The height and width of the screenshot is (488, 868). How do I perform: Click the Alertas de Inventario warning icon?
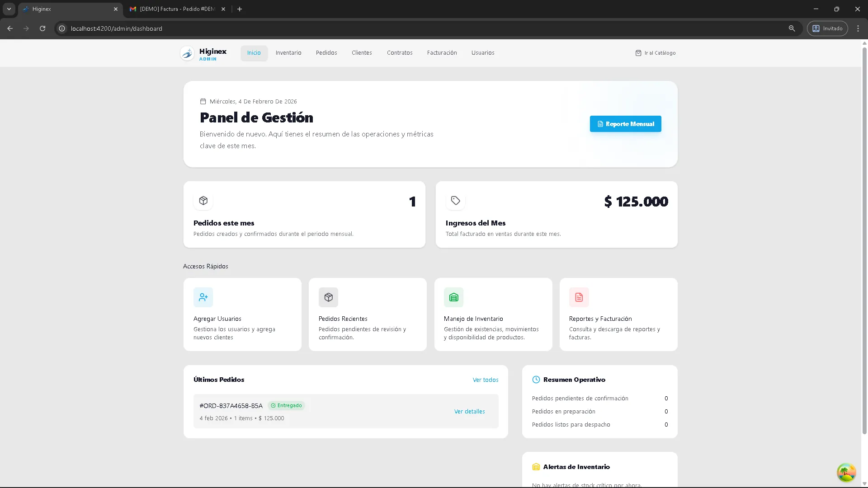click(x=536, y=467)
